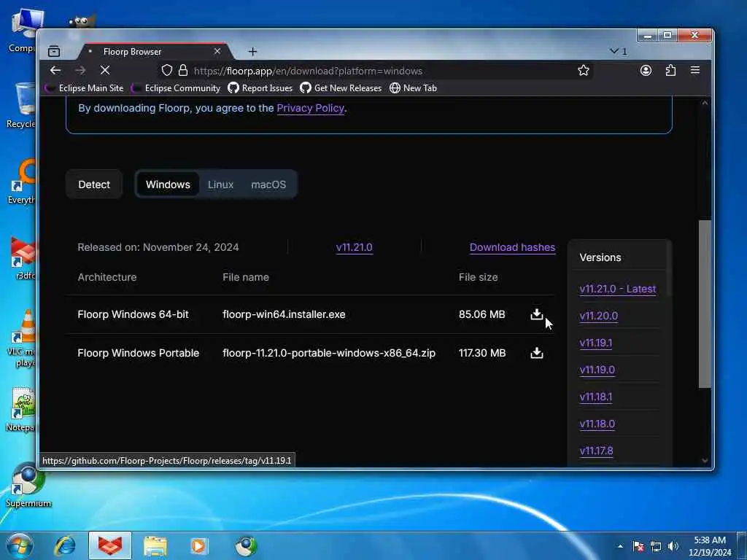Select the Windows platform tab
747x560 pixels.
168,184
